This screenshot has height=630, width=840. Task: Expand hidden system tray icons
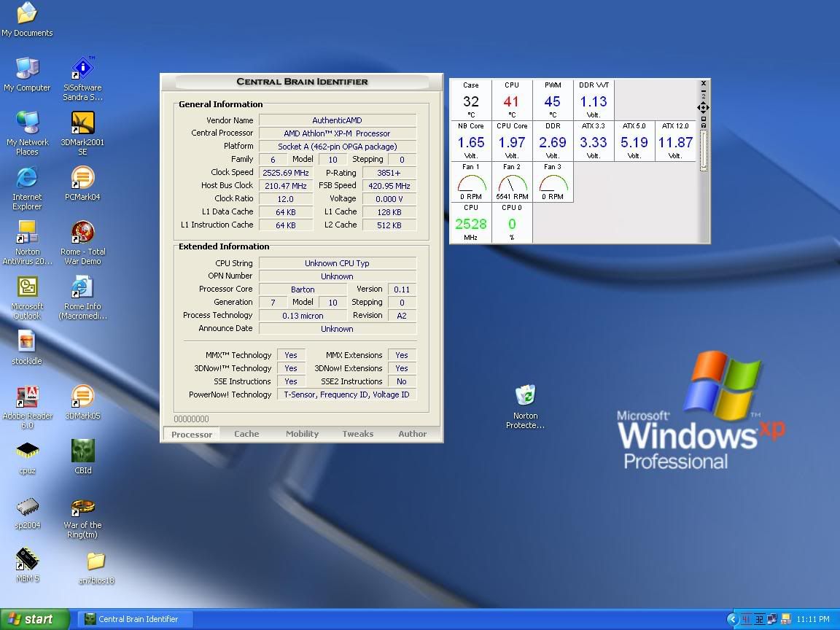point(732,619)
